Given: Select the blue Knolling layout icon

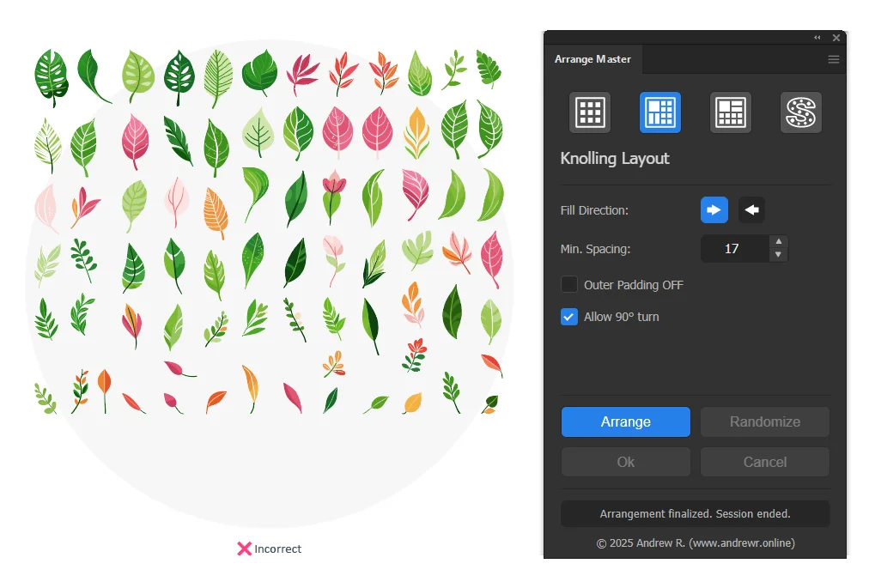Looking at the screenshot, I should pyautogui.click(x=660, y=112).
